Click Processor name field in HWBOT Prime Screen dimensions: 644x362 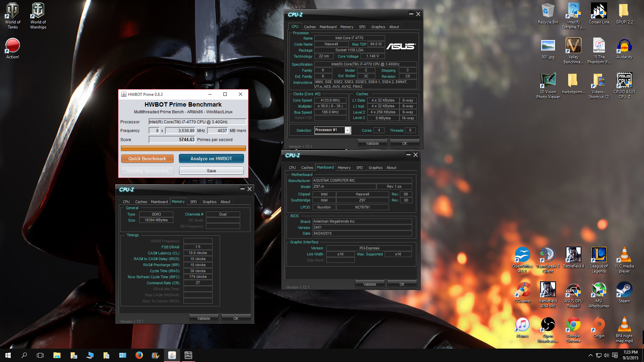pos(198,122)
